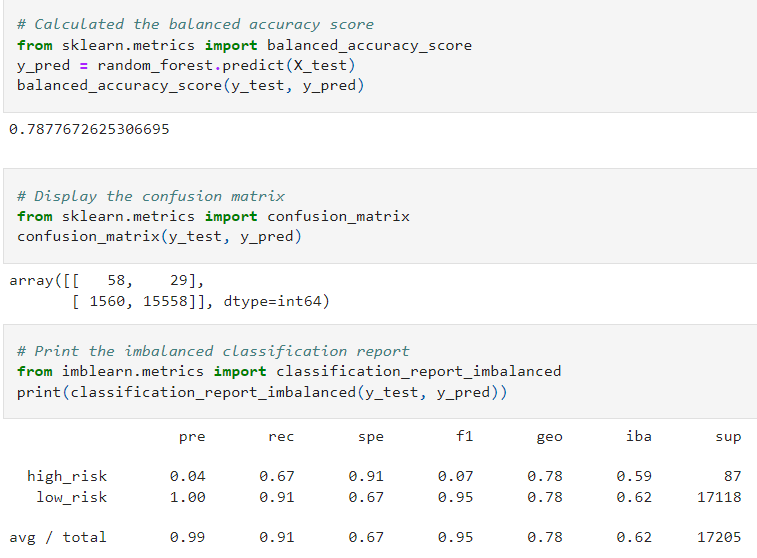The height and width of the screenshot is (558, 757).
Task: Click the balanced_accuracy_score(y_test, y_pred) call line
Action: tap(190, 86)
